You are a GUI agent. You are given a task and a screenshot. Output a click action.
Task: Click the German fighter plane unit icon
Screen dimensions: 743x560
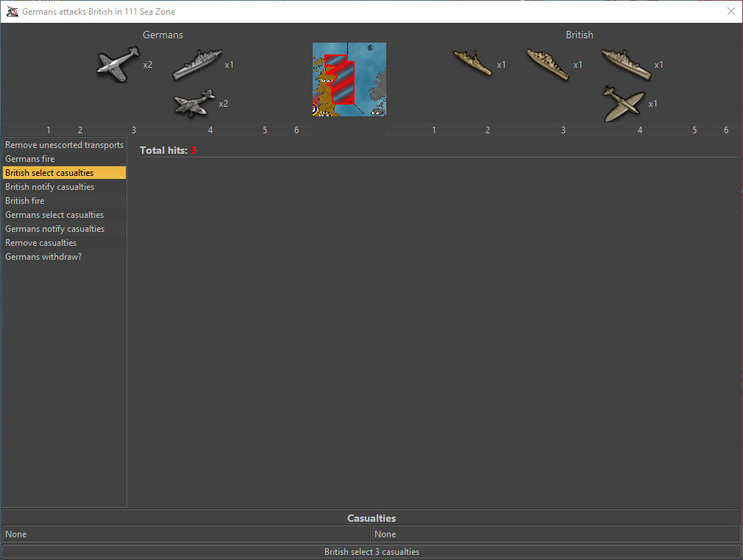click(118, 63)
